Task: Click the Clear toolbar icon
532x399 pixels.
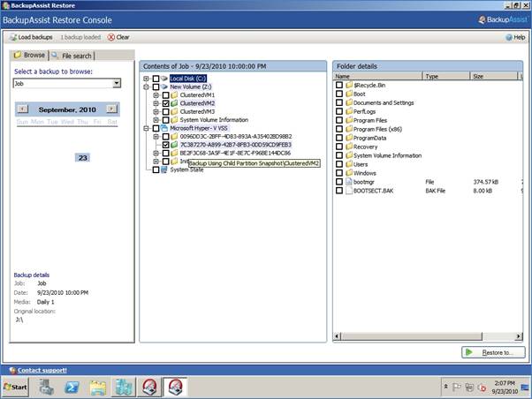Action: (111, 37)
